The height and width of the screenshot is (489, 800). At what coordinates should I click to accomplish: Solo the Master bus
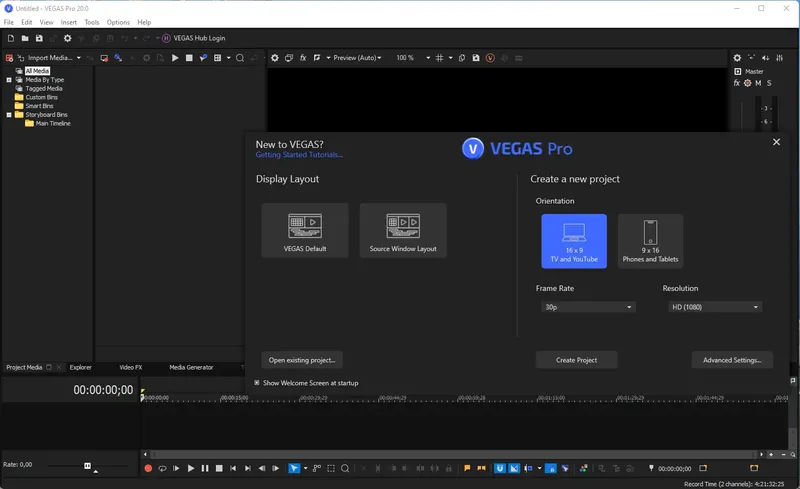click(769, 83)
